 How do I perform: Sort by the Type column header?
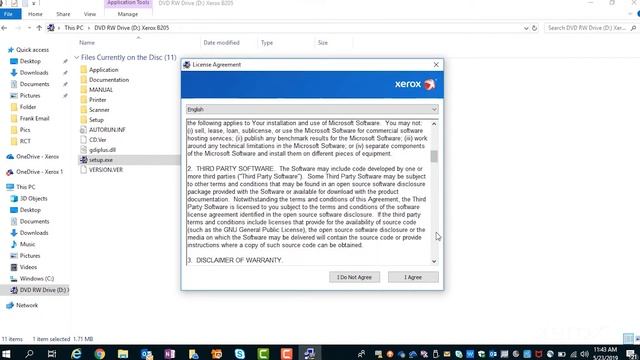[x=267, y=42]
